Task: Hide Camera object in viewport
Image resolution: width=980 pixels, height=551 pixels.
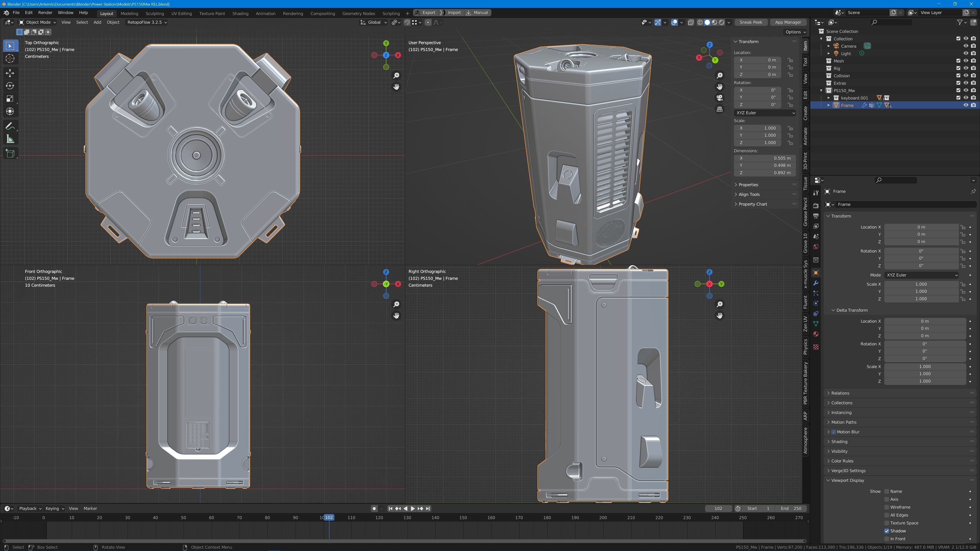Action: click(965, 46)
